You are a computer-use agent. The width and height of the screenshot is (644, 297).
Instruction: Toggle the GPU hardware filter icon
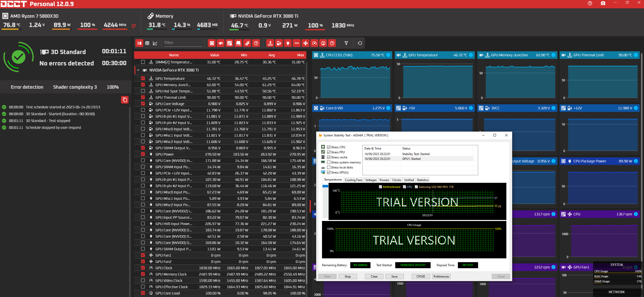click(221, 43)
